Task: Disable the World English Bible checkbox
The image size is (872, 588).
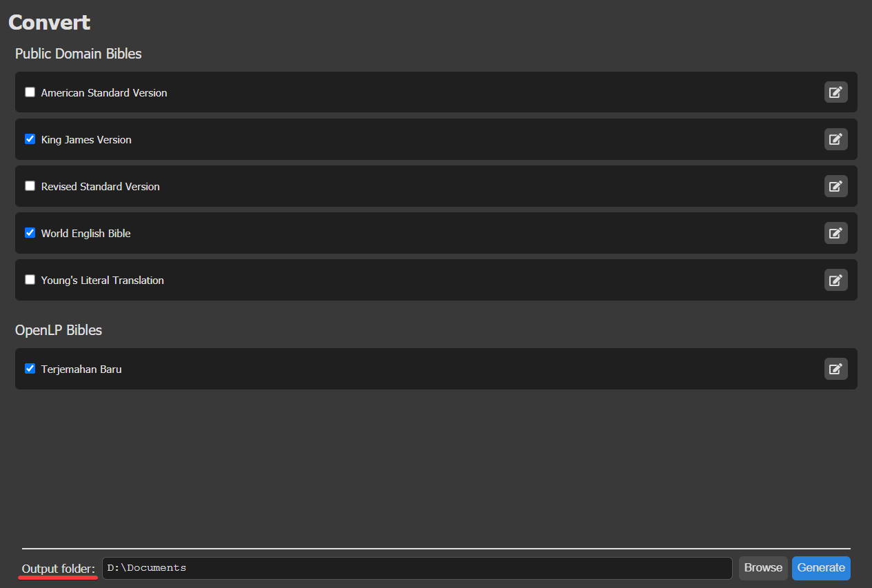Action: pyautogui.click(x=30, y=232)
